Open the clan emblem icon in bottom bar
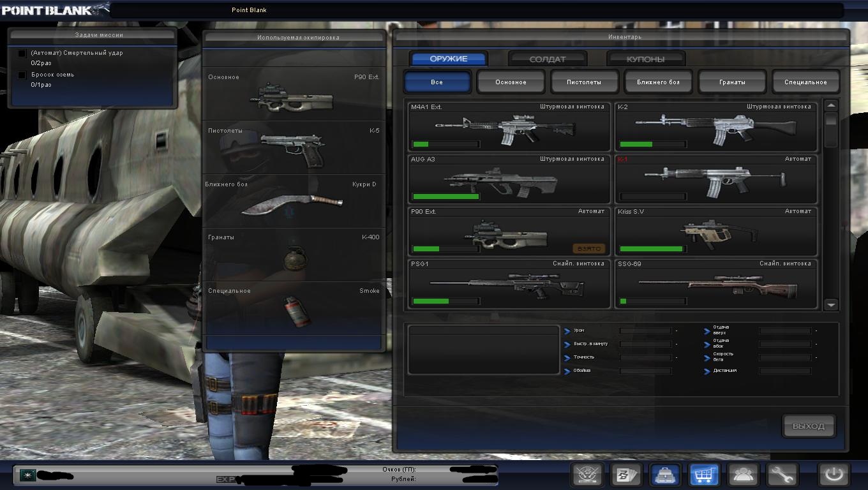The height and width of the screenshot is (490, 868). (587, 475)
